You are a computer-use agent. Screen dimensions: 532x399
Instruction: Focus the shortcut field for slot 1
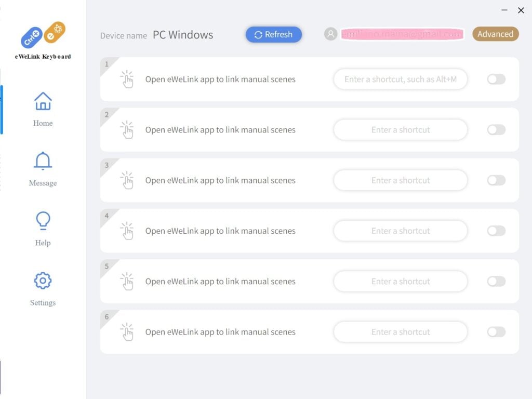(x=401, y=79)
